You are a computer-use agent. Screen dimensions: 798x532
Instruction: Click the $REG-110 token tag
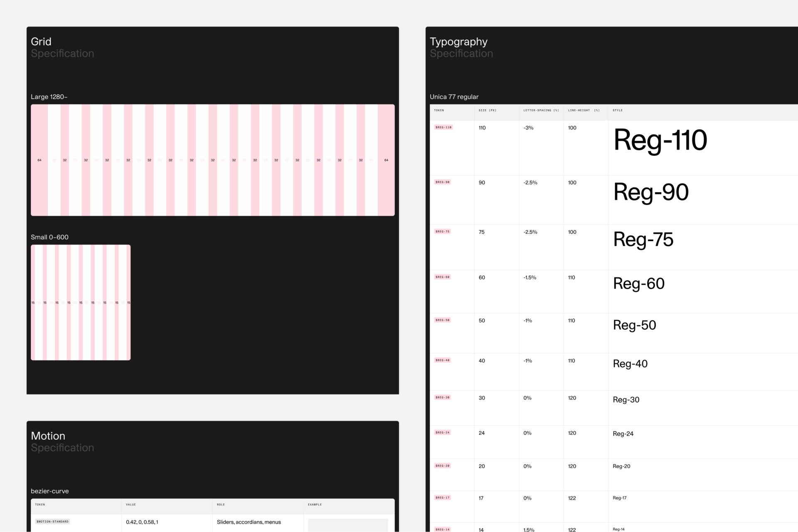443,127
